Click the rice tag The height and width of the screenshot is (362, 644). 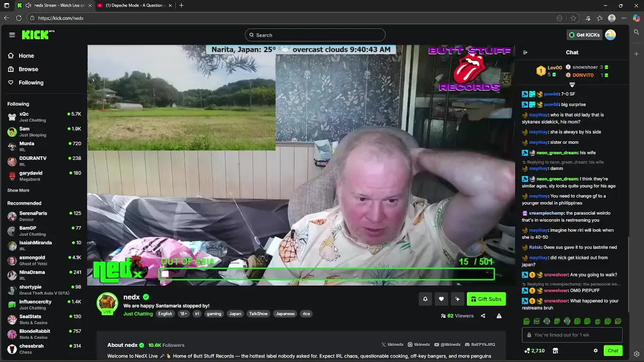pyautogui.click(x=306, y=314)
